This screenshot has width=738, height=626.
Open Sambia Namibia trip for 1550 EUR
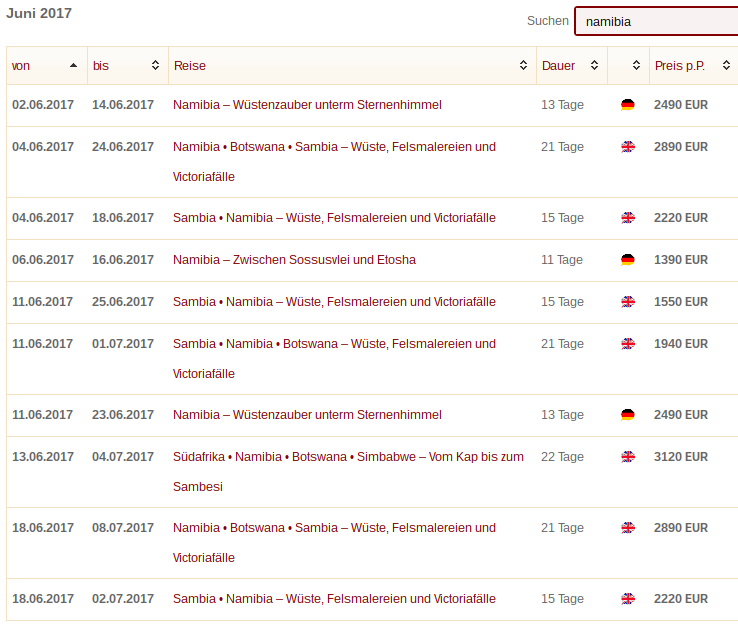334,302
